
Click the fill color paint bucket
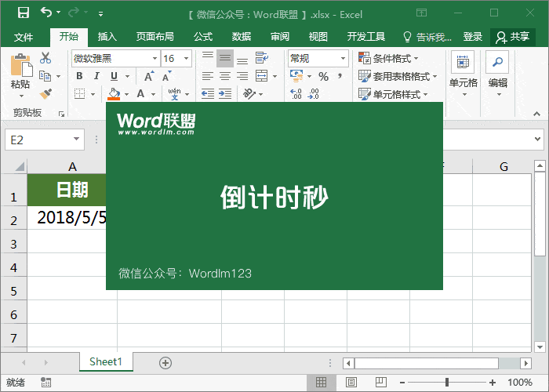(115, 93)
